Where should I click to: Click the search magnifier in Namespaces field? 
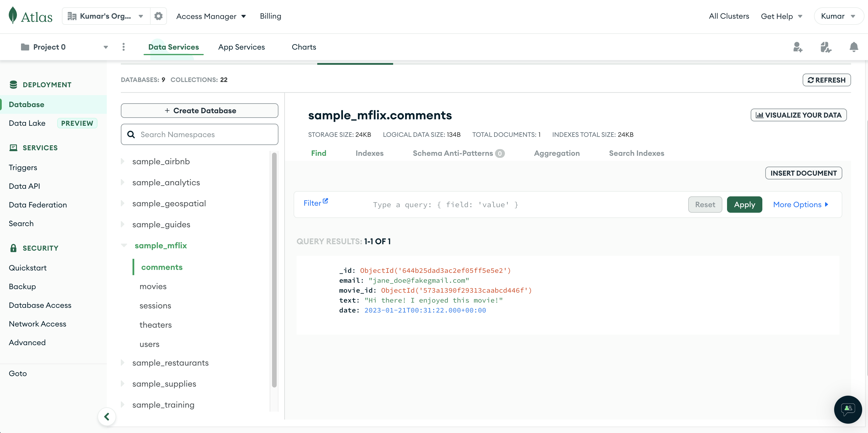click(x=131, y=135)
